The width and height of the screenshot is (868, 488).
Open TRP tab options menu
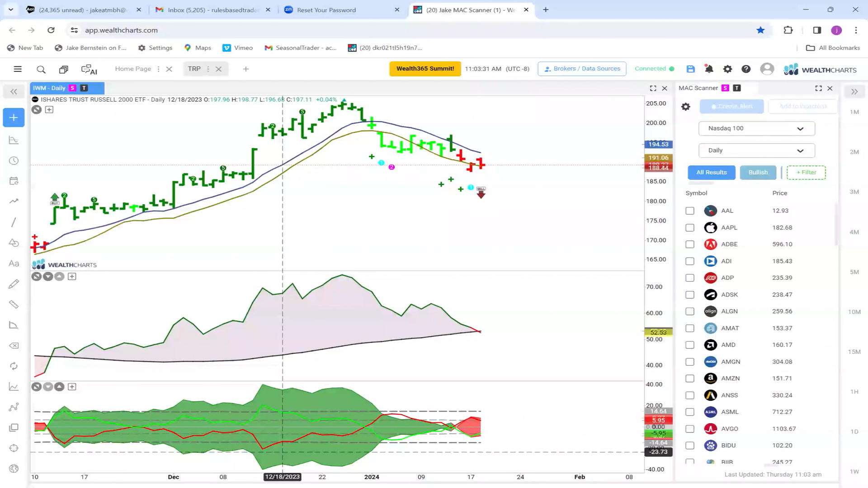[208, 69]
